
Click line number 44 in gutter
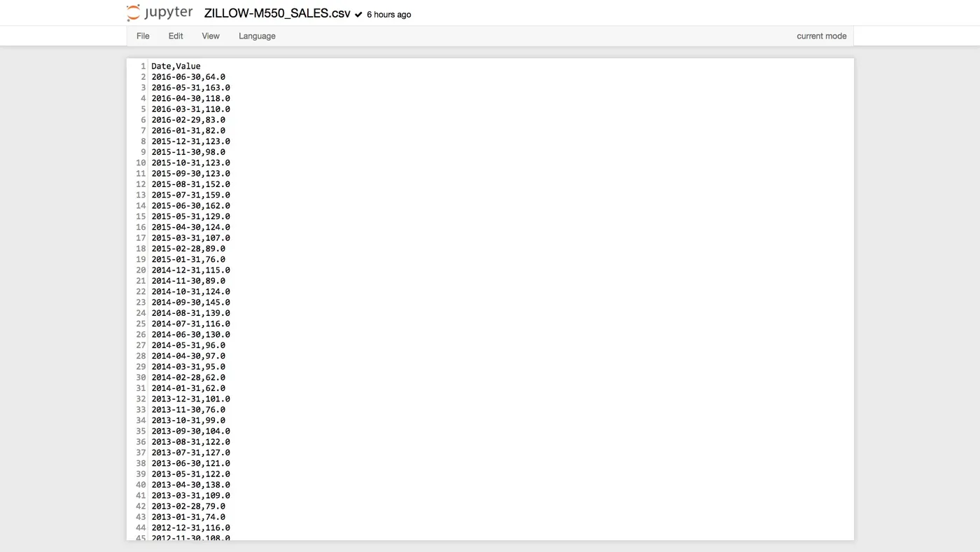[141, 528]
